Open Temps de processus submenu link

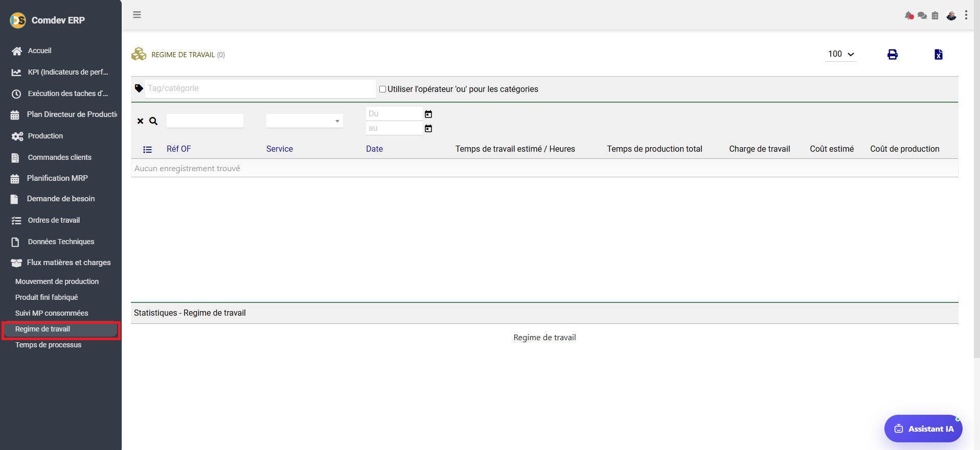tap(48, 345)
